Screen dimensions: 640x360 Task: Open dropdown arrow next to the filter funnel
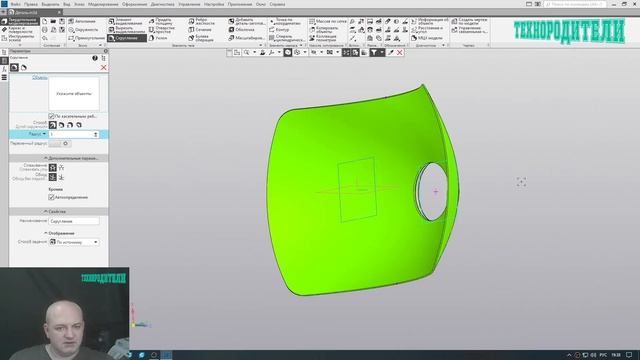click(382, 53)
